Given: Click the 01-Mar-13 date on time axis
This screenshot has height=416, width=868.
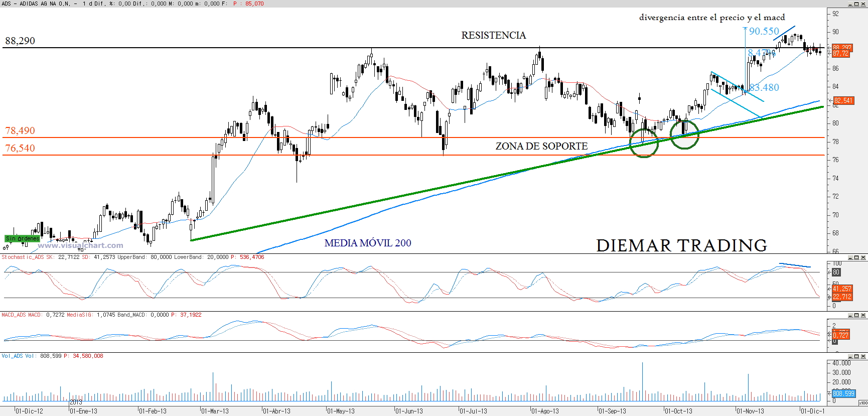Looking at the screenshot, I should coord(215,411).
